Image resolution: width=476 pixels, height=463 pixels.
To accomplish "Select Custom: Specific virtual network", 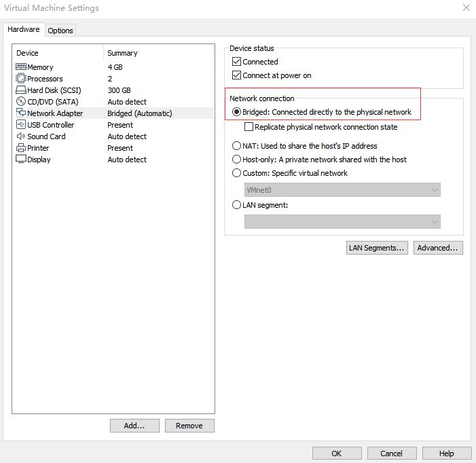I will [x=236, y=173].
